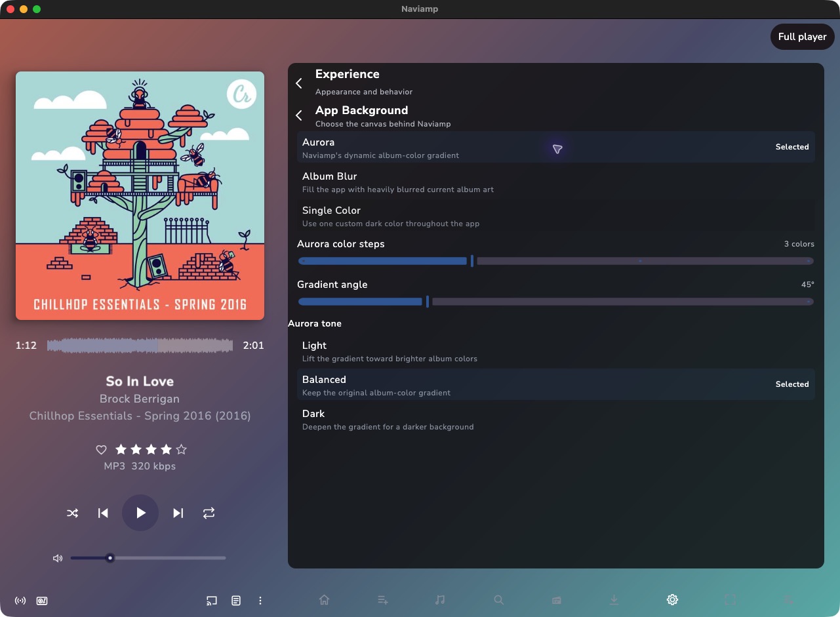
Task: Open the cast to device icon
Action: (211, 601)
